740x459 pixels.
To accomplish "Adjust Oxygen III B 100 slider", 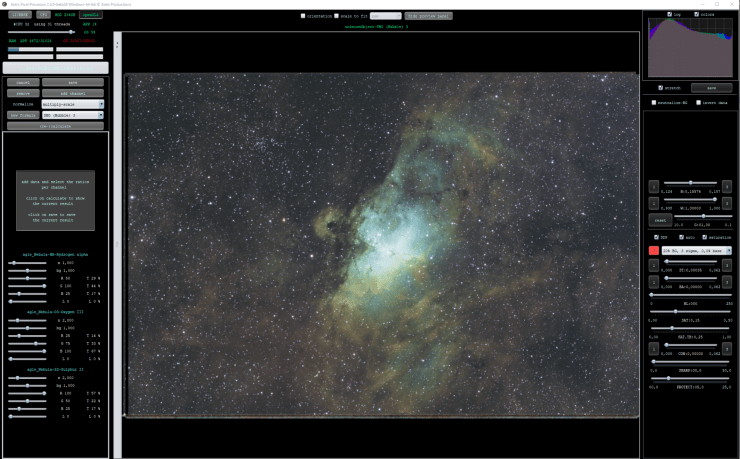I will pyautogui.click(x=27, y=351).
